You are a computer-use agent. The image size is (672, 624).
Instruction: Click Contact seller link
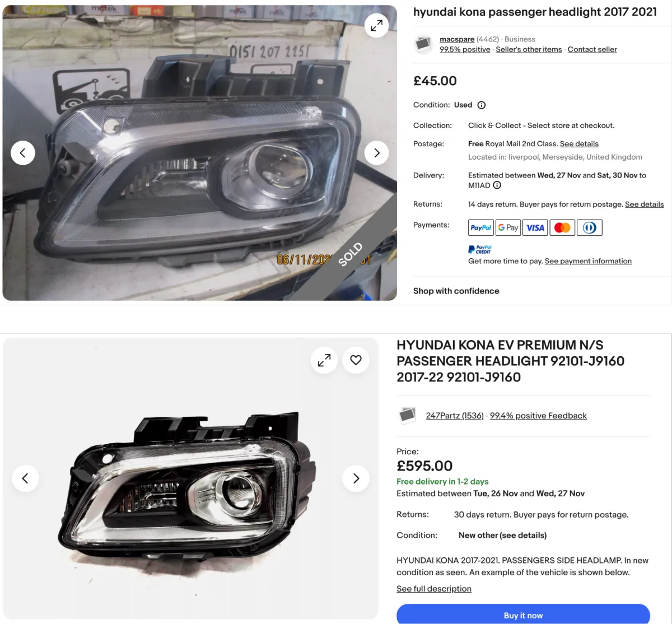(x=592, y=49)
